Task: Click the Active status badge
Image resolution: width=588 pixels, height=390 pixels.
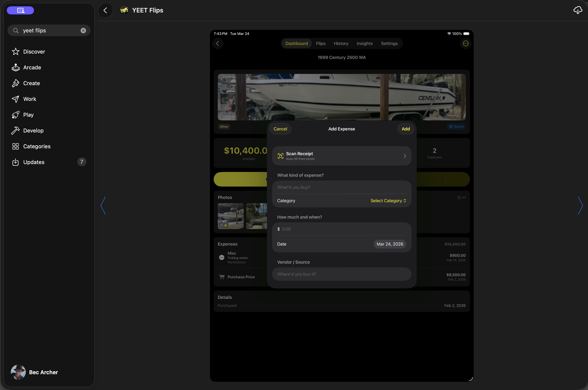Action: tap(456, 127)
